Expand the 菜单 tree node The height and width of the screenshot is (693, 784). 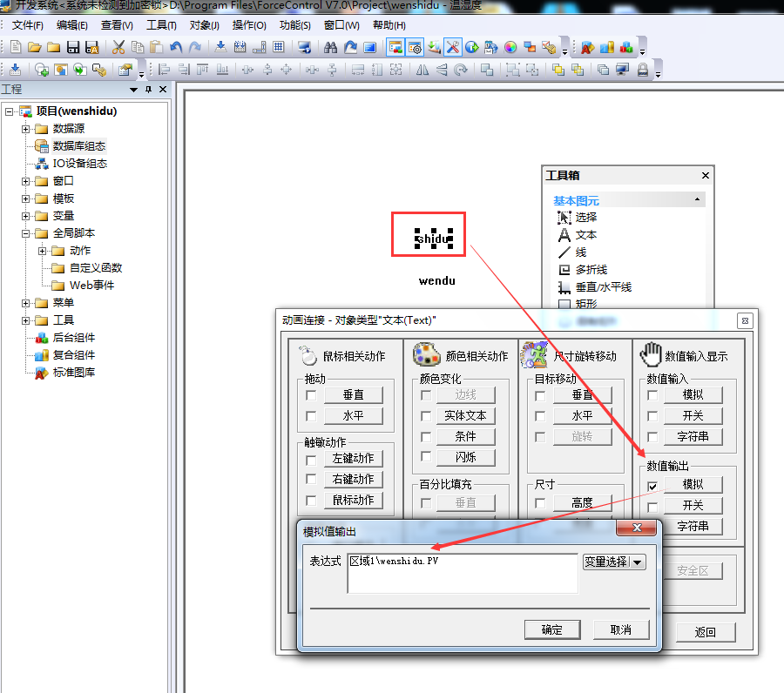[25, 303]
